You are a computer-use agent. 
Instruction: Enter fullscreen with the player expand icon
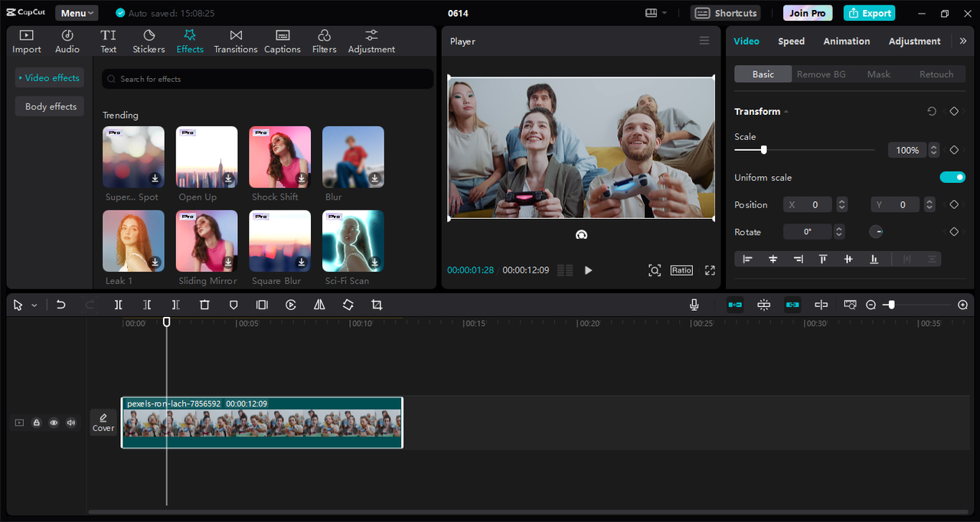point(710,270)
